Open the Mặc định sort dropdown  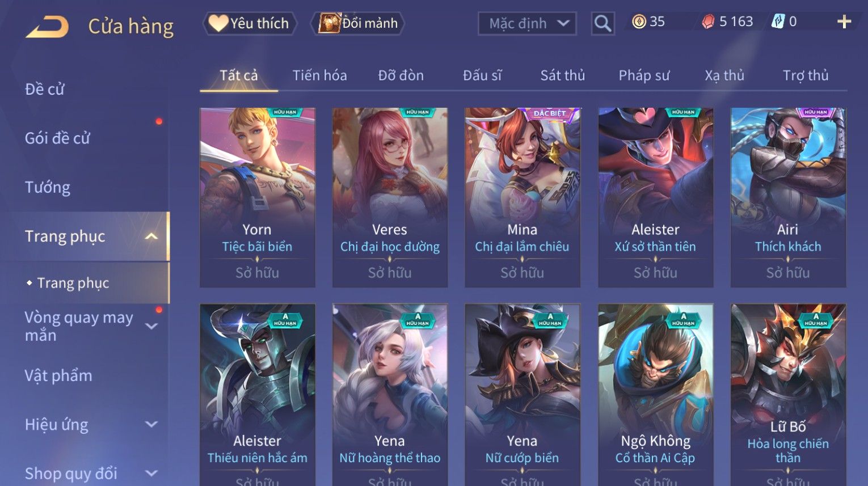pyautogui.click(x=527, y=24)
